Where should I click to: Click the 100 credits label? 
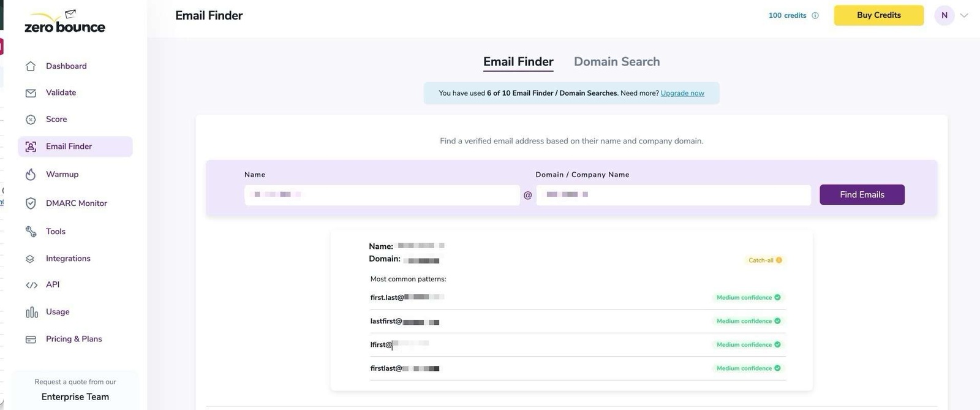(x=787, y=16)
